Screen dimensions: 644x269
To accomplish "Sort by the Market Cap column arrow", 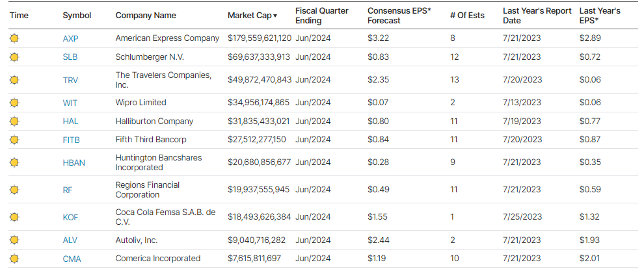I will tap(275, 16).
